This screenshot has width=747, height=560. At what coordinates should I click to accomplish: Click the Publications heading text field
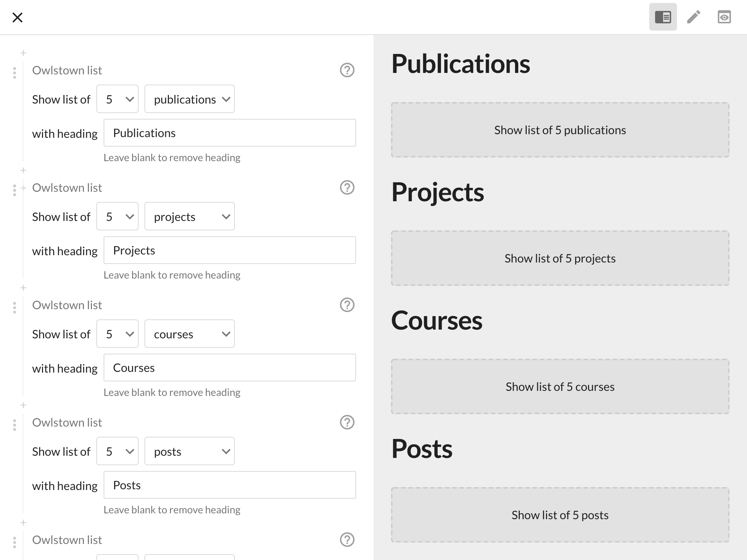pyautogui.click(x=230, y=133)
